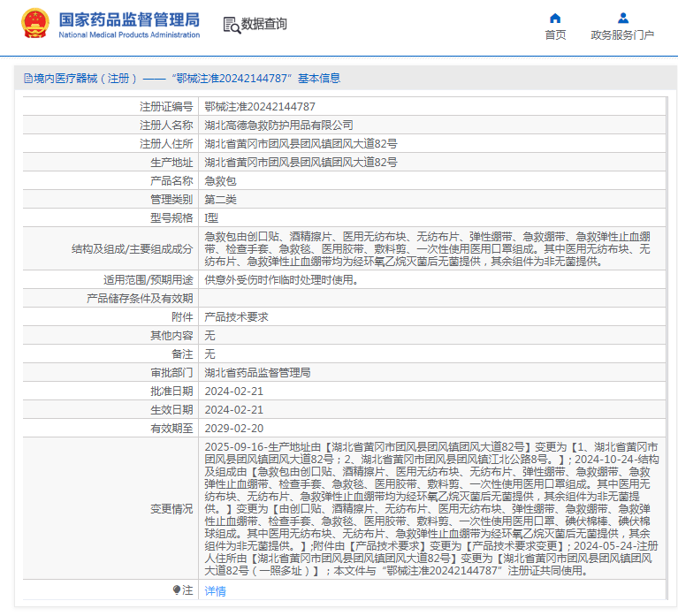Screen dimensions: 678x616
Task: Click the product name value 急救包
Action: coord(219,180)
